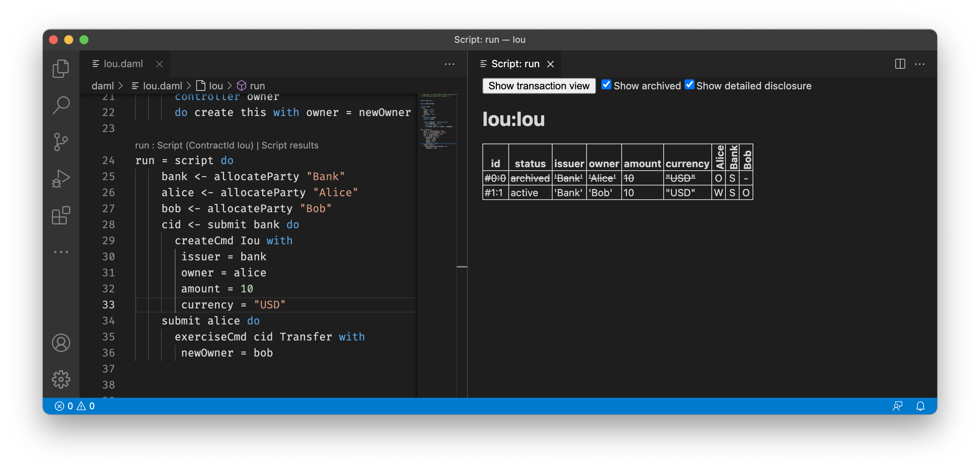Open the Extensions view in activity bar
Viewport: 980px width, 471px height.
(61, 216)
